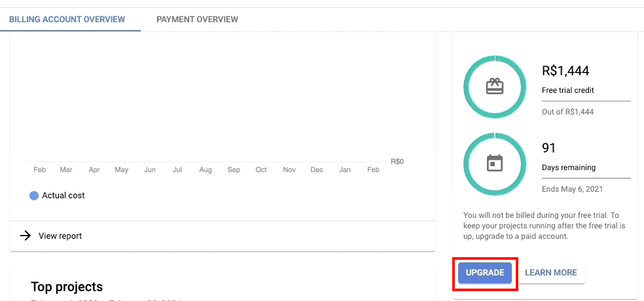Select the Oct month label on chart

point(261,170)
